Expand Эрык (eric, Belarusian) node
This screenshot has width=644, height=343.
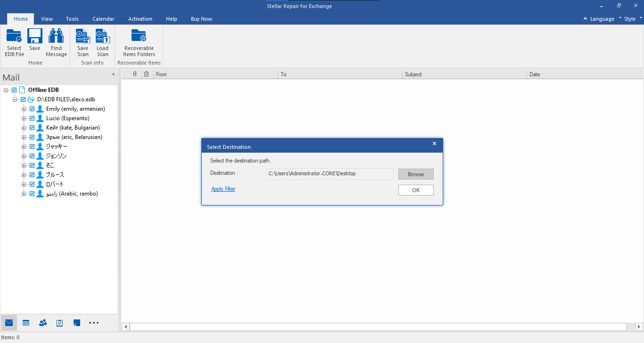pos(24,137)
